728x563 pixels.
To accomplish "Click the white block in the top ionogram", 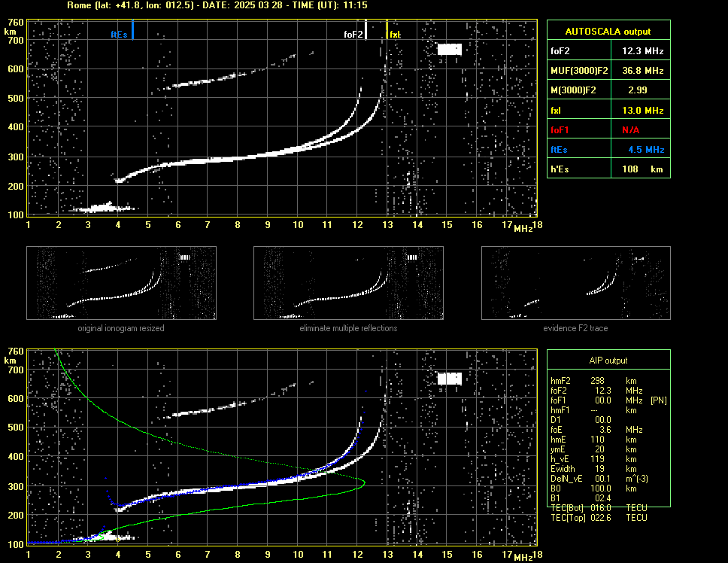I will click(x=450, y=49).
